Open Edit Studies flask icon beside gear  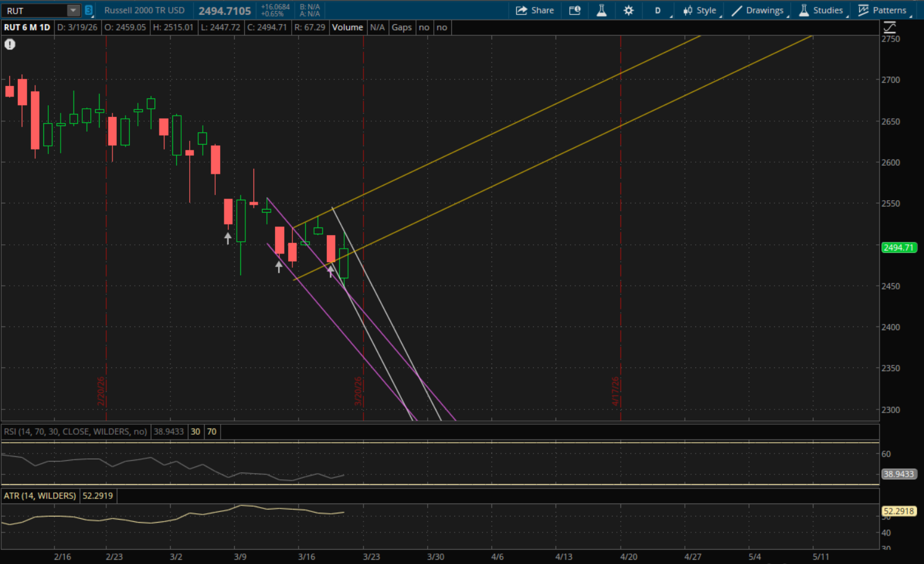pos(601,11)
